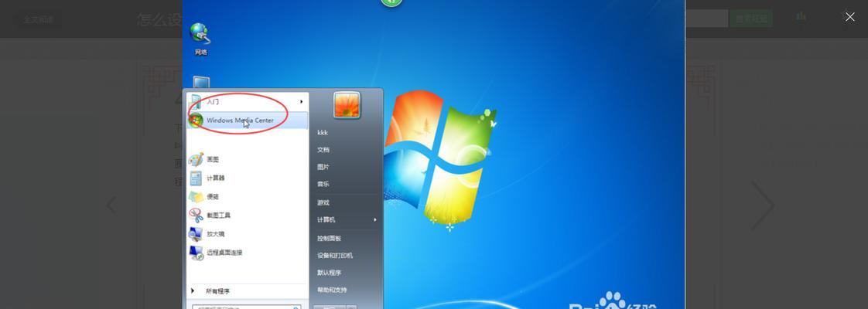Click the flower user account picture
Viewport: 868px width, 309px height.
[x=347, y=105]
